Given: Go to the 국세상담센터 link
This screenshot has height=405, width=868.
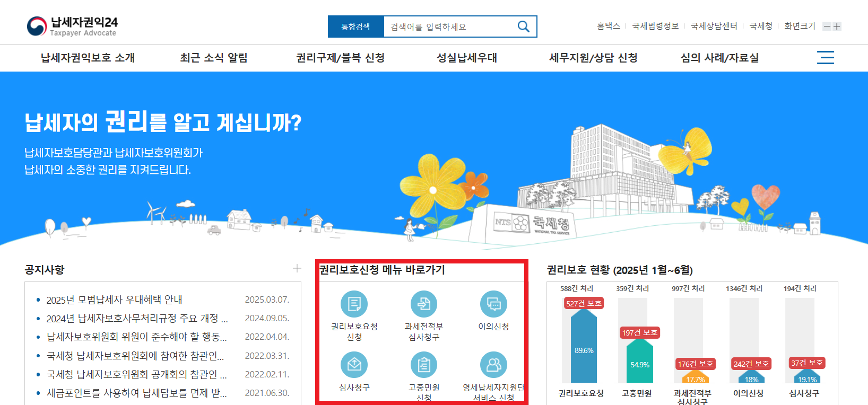Looking at the screenshot, I should pos(714,26).
